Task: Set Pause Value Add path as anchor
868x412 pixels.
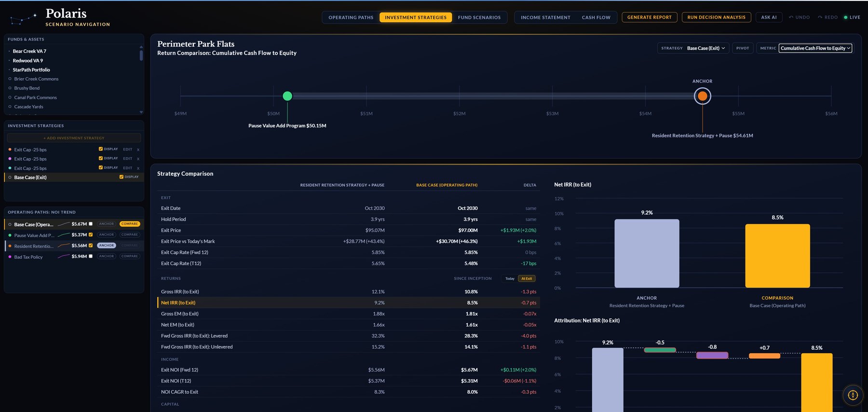Action: 107,235
